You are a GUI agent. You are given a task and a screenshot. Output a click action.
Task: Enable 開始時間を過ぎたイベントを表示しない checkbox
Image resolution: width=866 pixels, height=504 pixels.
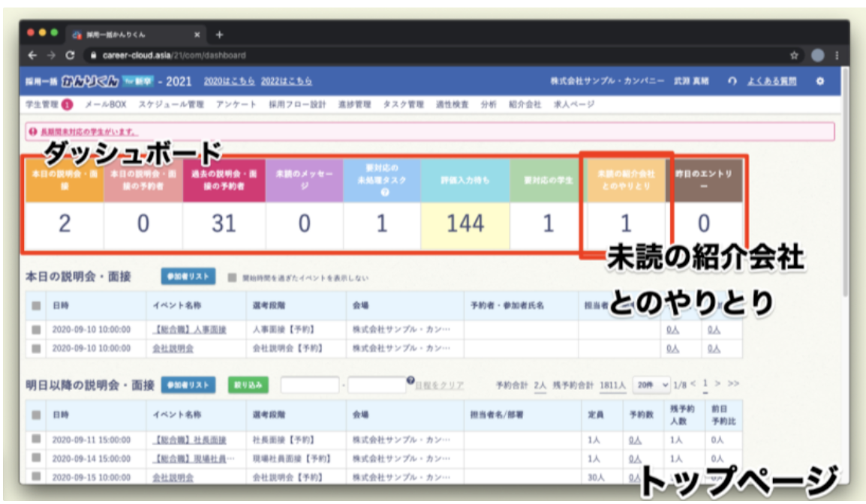[x=233, y=277]
